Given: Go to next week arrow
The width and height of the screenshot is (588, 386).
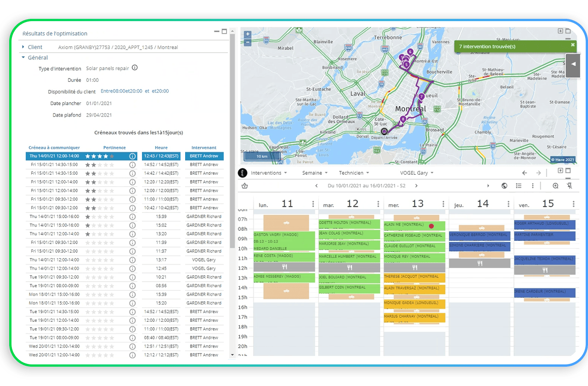Looking at the screenshot, I should (x=416, y=186).
